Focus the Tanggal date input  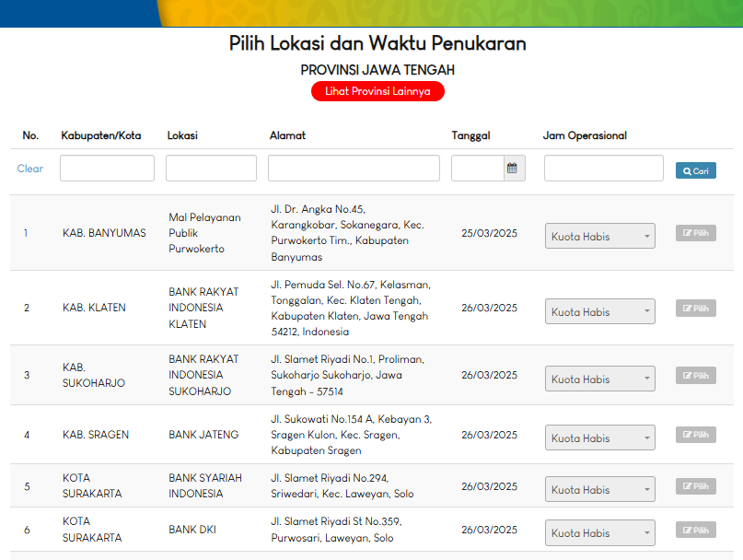point(478,168)
